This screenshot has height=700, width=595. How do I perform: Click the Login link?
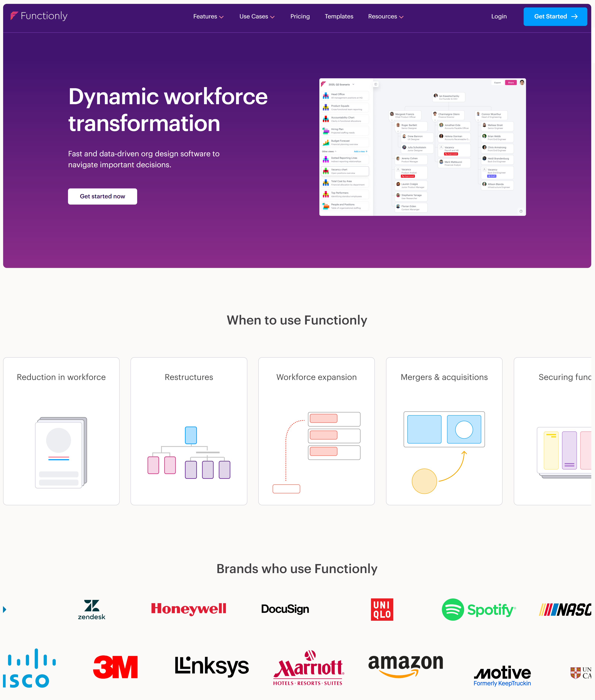(x=499, y=16)
